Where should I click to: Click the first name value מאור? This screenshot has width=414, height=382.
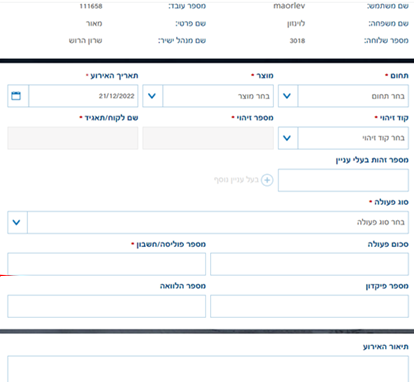(94, 23)
